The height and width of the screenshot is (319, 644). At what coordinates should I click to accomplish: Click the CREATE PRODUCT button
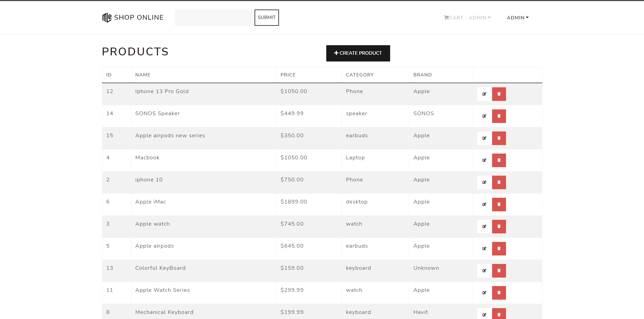click(358, 53)
